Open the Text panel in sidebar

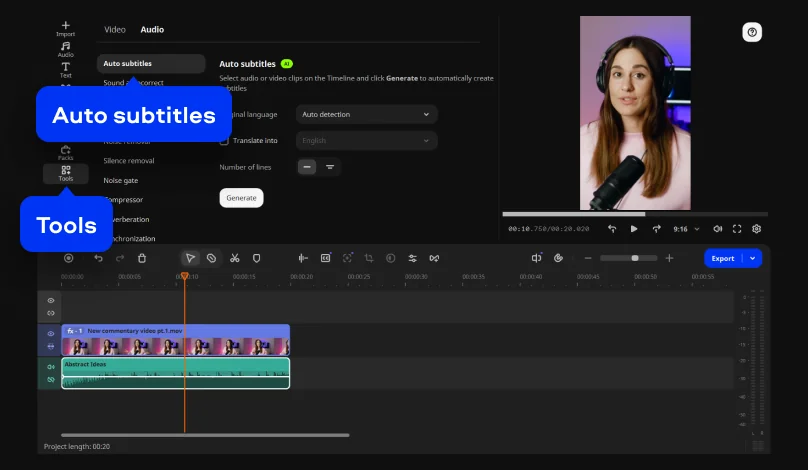click(x=65, y=70)
